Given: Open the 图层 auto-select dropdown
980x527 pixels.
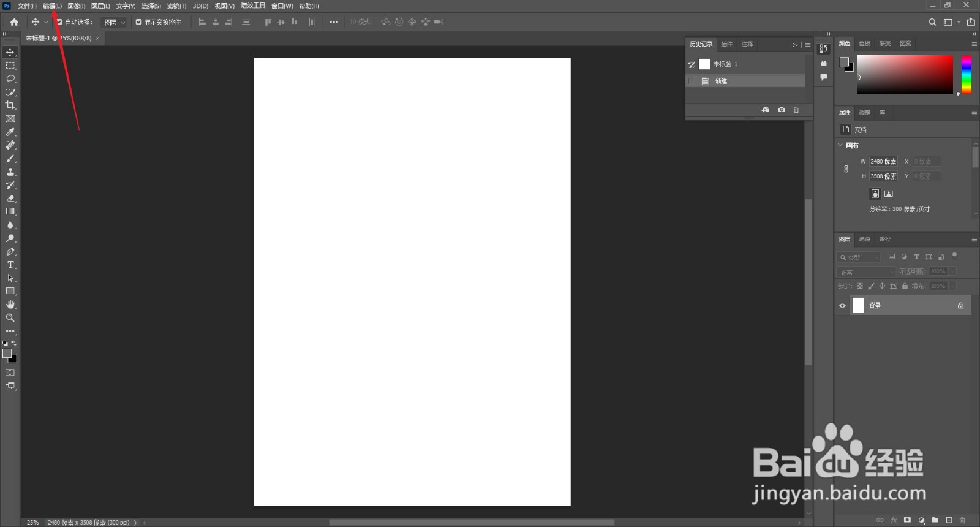Looking at the screenshot, I should (x=114, y=22).
